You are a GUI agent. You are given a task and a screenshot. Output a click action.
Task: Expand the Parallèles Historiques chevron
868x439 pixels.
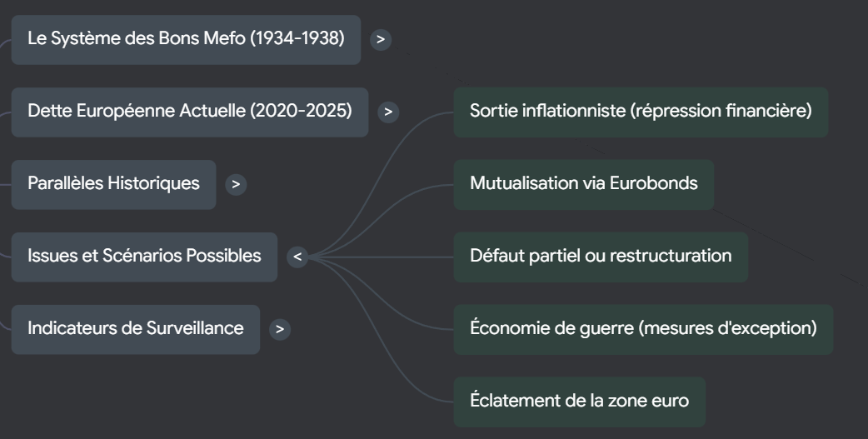(x=237, y=184)
